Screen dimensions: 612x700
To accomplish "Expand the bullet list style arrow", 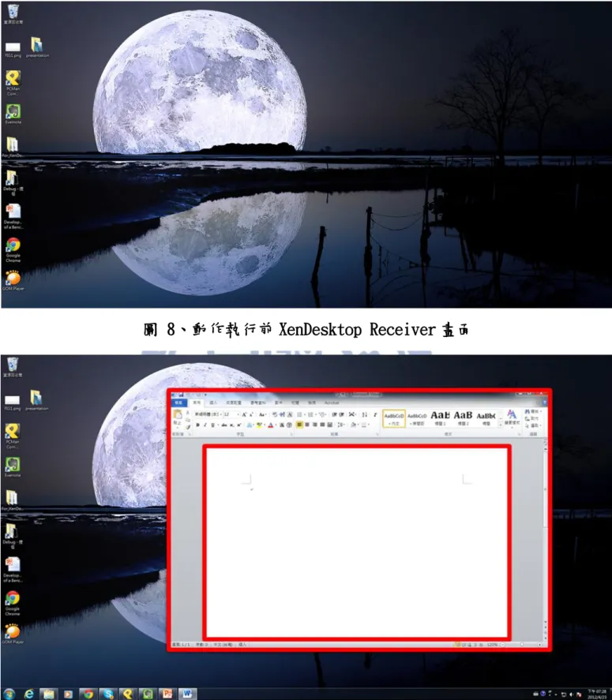I will click(x=305, y=414).
